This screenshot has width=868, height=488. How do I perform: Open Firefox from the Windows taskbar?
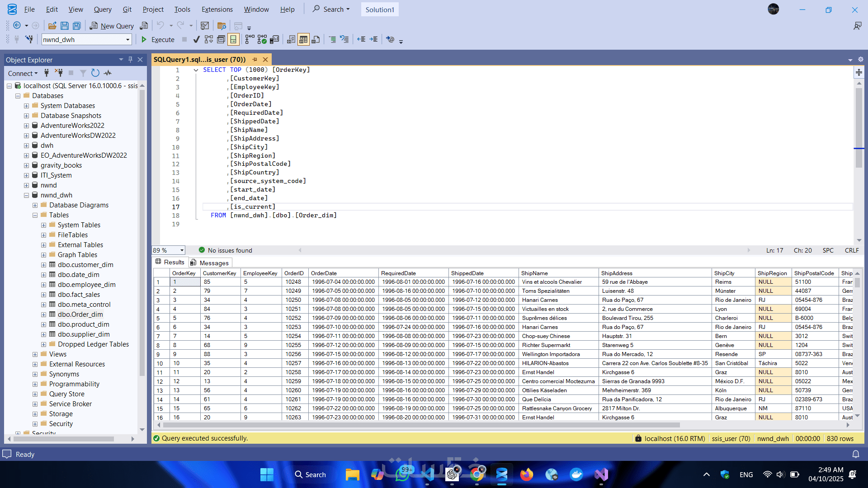tap(526, 474)
